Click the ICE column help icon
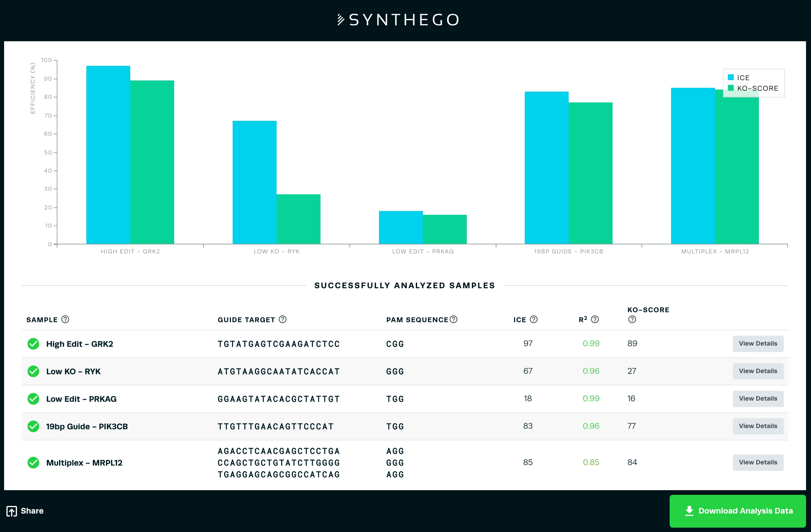The height and width of the screenshot is (532, 811). 534,319
